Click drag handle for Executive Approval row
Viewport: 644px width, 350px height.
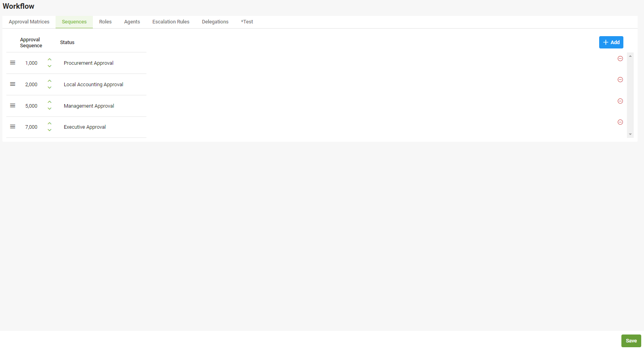tap(13, 127)
